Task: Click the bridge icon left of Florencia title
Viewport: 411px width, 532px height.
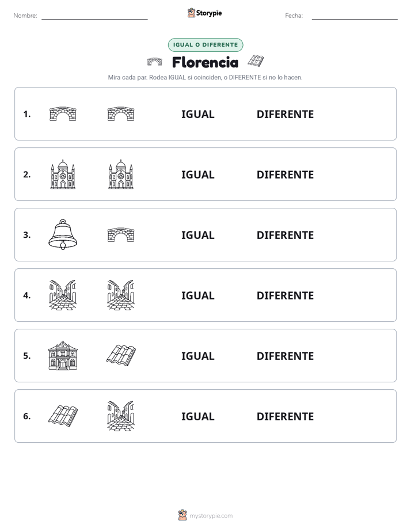Action: click(155, 62)
